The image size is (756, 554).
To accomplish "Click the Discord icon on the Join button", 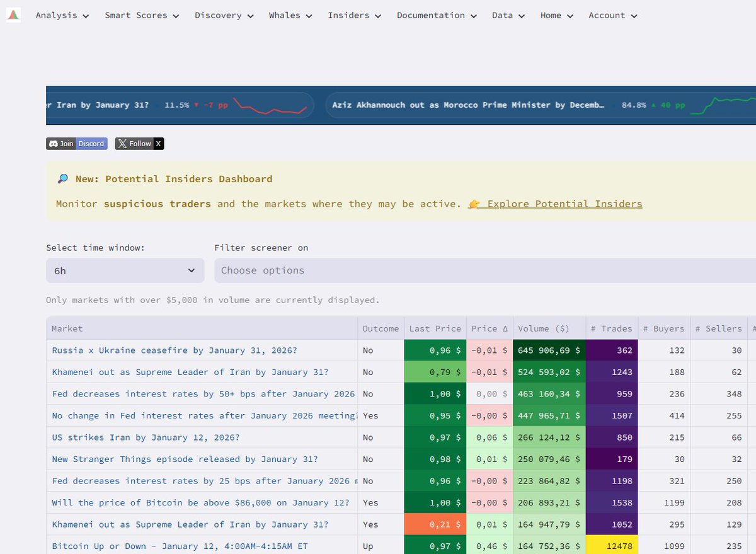I will point(54,143).
